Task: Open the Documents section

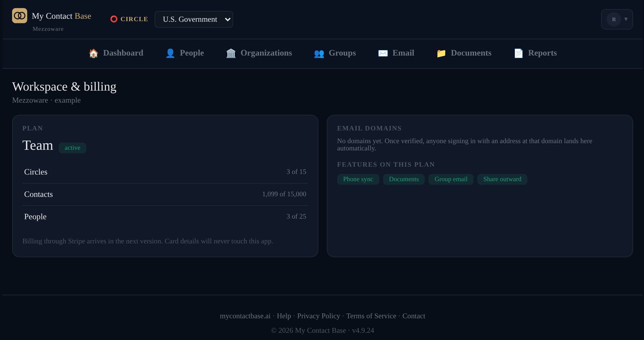Action: (x=464, y=53)
